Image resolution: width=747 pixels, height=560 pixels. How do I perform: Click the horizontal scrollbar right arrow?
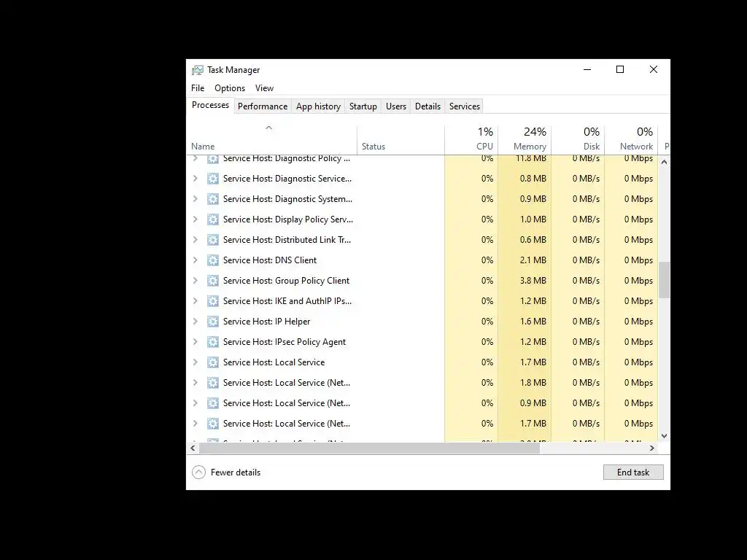(x=652, y=448)
